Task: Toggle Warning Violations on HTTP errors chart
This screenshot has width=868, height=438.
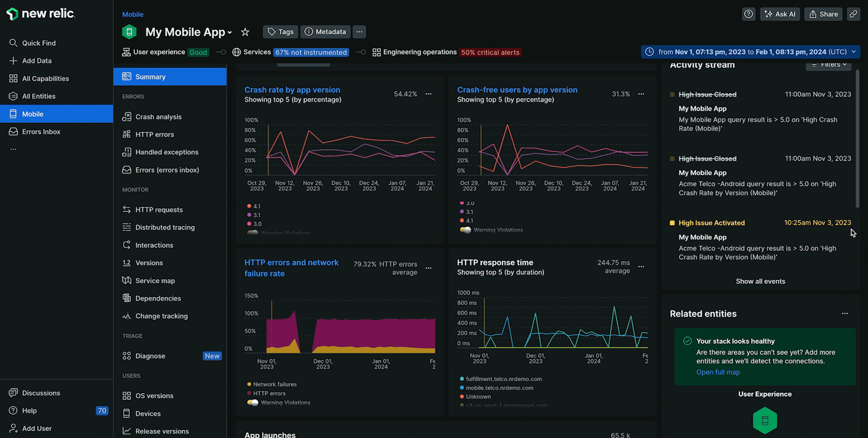Action: (x=252, y=403)
